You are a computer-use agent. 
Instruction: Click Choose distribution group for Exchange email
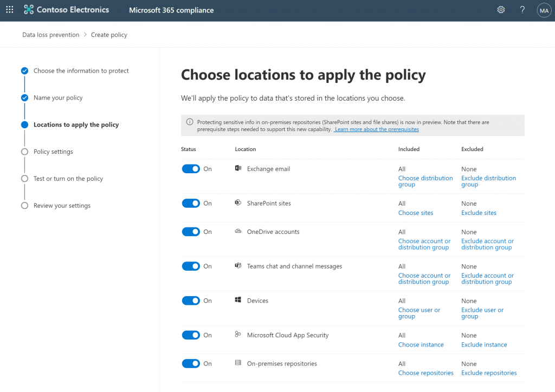(x=425, y=181)
